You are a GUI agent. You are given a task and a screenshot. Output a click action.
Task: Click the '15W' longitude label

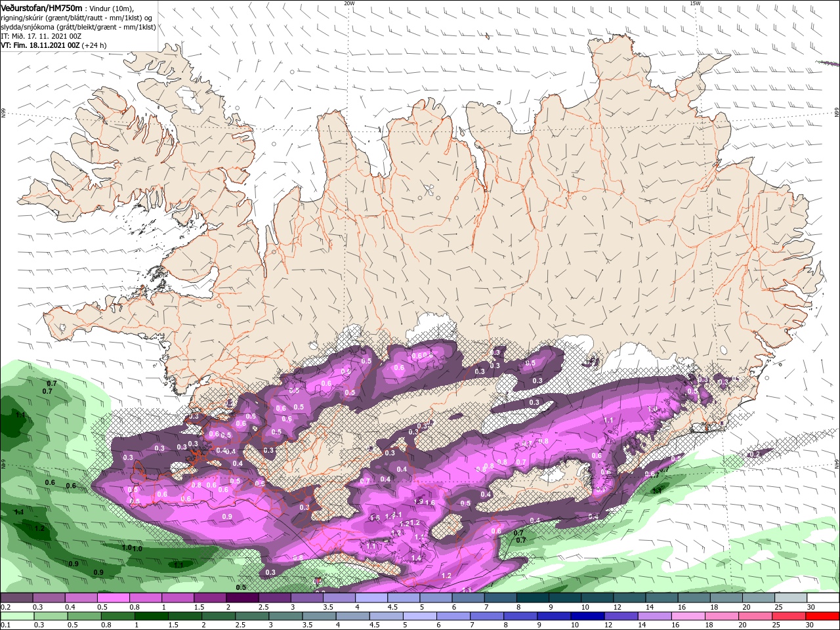pyautogui.click(x=695, y=3)
